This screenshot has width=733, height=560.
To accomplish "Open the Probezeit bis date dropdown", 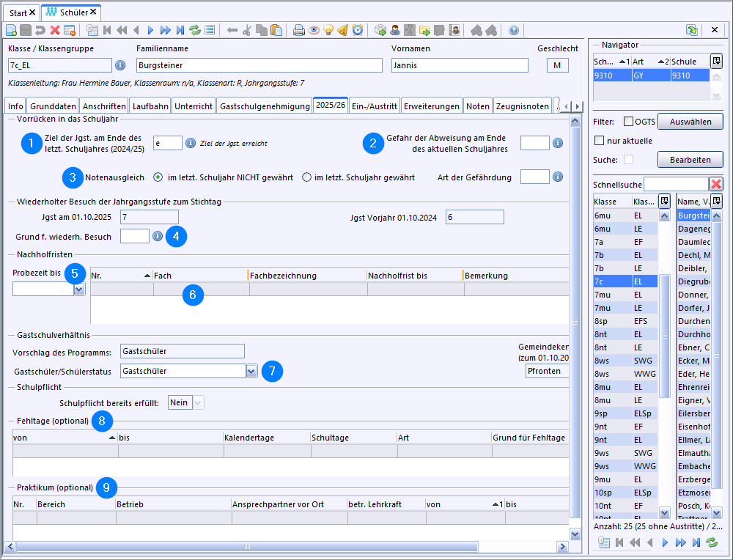I will [79, 290].
